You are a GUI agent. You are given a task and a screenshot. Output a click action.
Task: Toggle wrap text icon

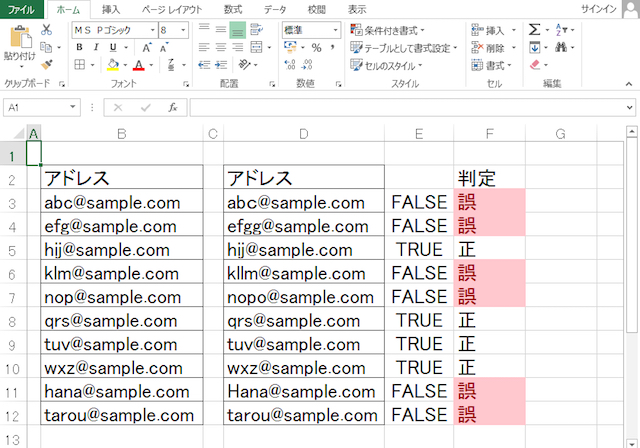[x=256, y=29]
